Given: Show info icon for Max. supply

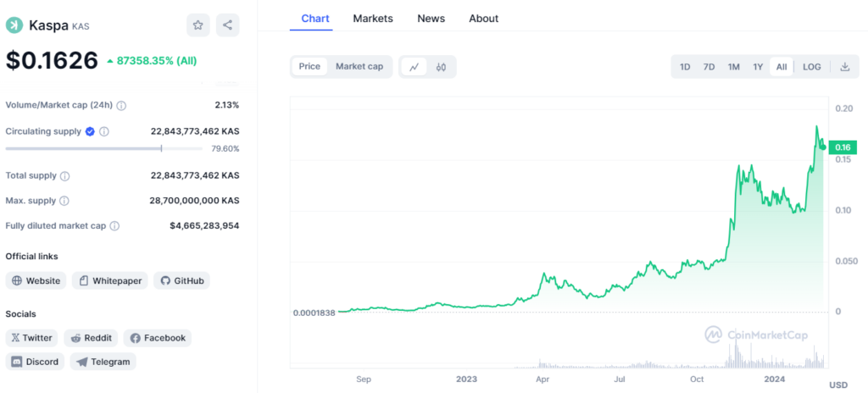Looking at the screenshot, I should point(64,201).
